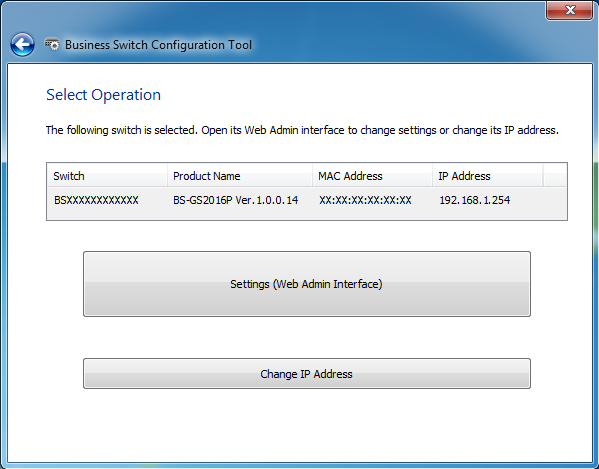Click the Business Switch Configuration Tool gear icon
This screenshot has height=469, width=599.
click(52, 44)
